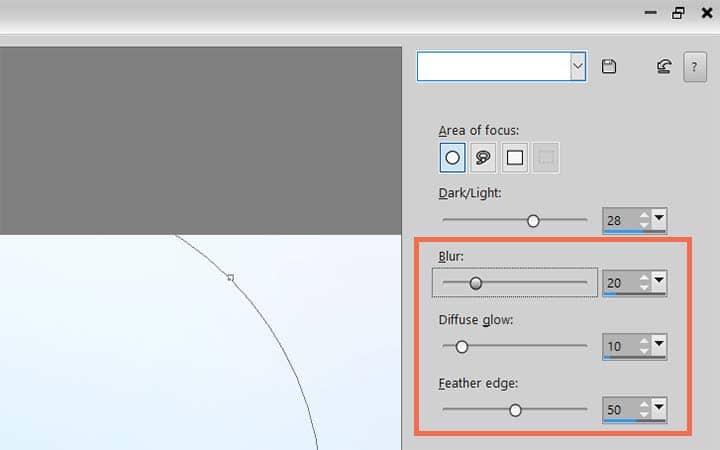Open the Feather edge pop-up slider arrow
Viewport: 720px width, 450px height.
(x=659, y=406)
